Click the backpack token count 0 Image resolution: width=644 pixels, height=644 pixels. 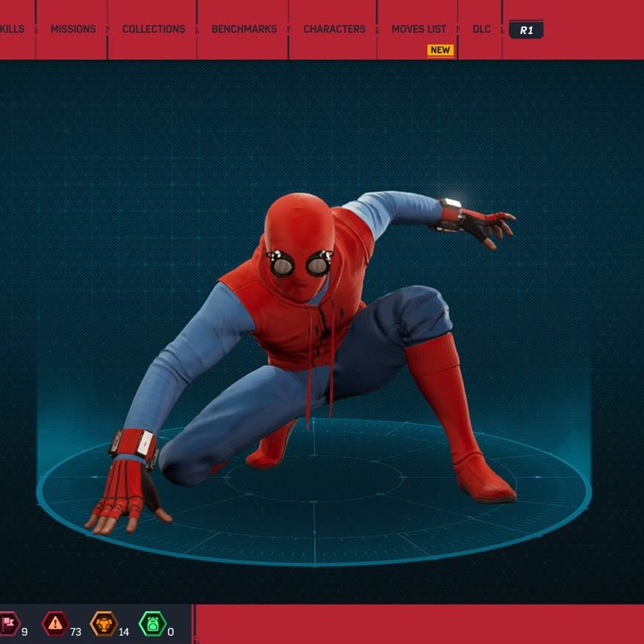coord(171,631)
